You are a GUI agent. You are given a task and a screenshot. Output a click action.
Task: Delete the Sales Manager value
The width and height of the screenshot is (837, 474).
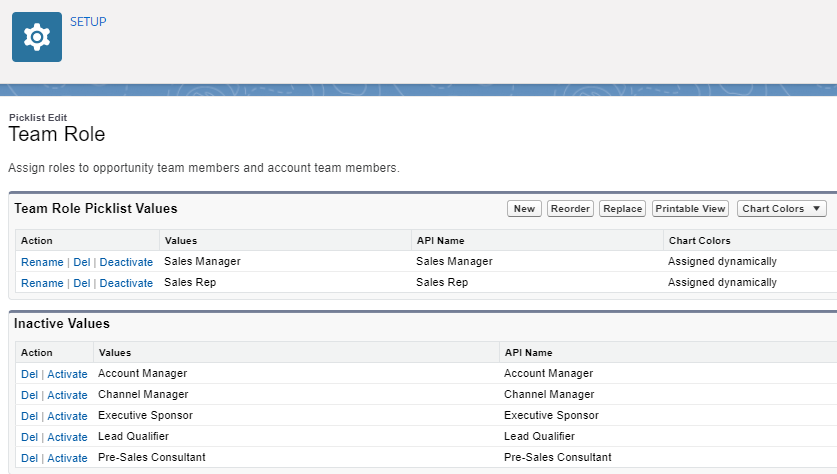click(x=82, y=262)
